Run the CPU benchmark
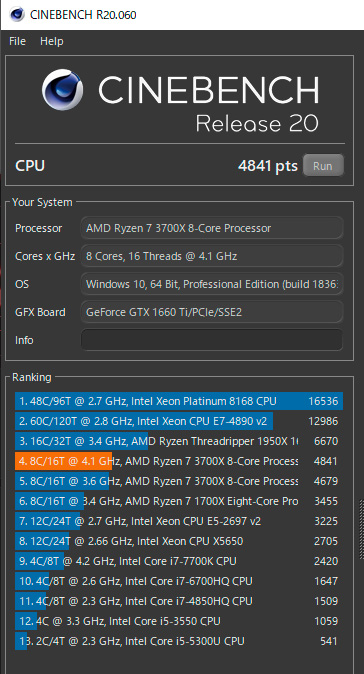Viewport: 364px width, 674px height. click(323, 165)
